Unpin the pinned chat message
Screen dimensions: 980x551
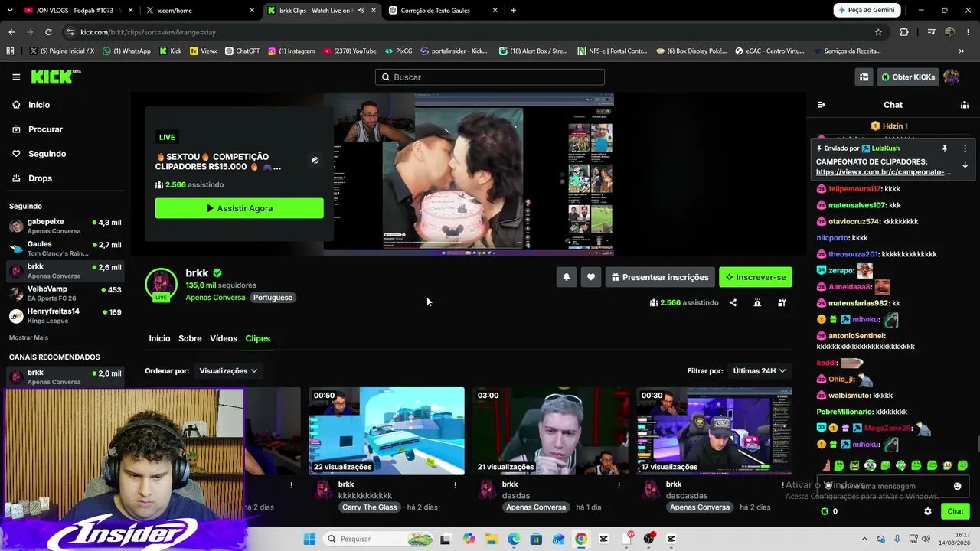click(x=945, y=148)
